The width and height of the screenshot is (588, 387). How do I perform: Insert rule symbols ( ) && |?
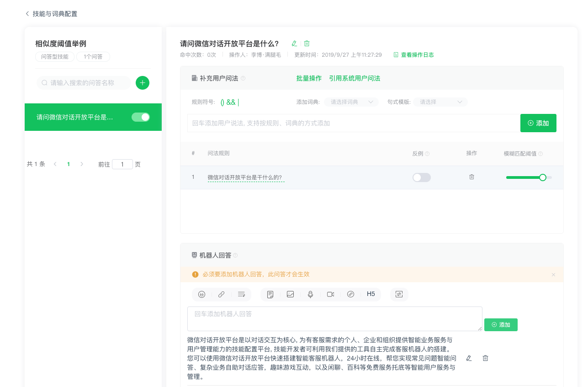230,102
